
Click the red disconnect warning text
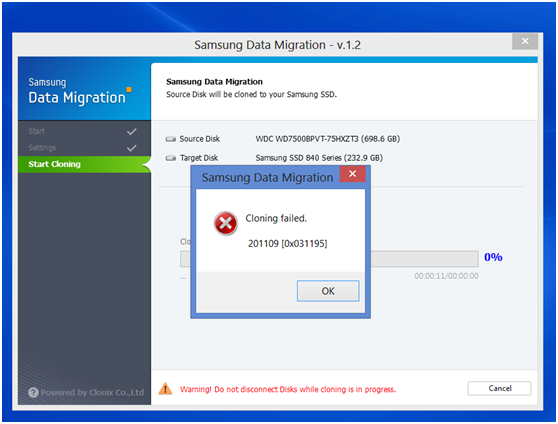click(288, 389)
